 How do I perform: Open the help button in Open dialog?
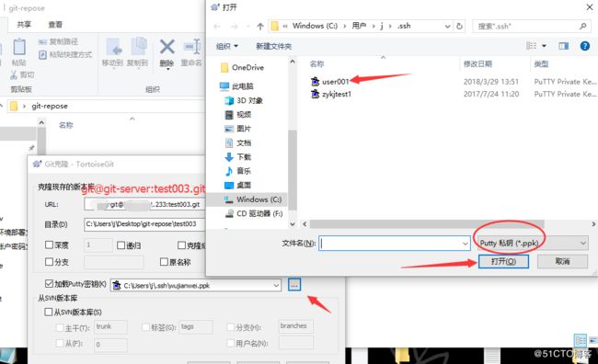pos(584,46)
